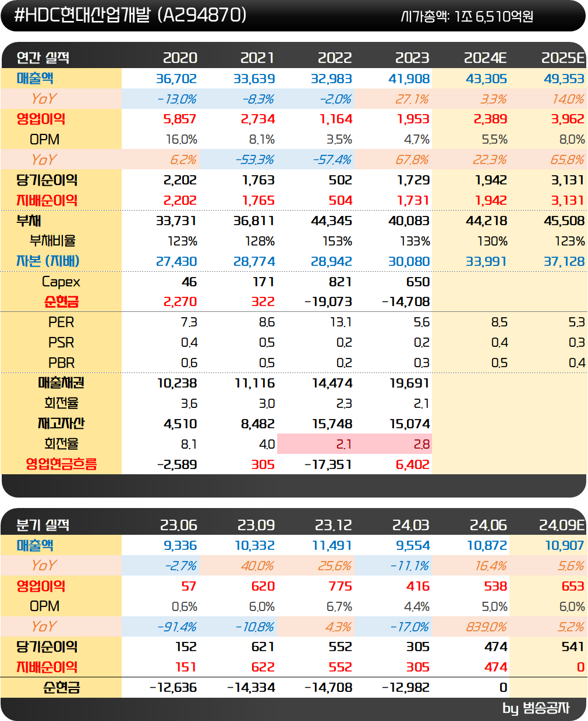Select the 2023 매출채권 value 19,691
Viewport: 588px width, 721px height.
point(409,383)
